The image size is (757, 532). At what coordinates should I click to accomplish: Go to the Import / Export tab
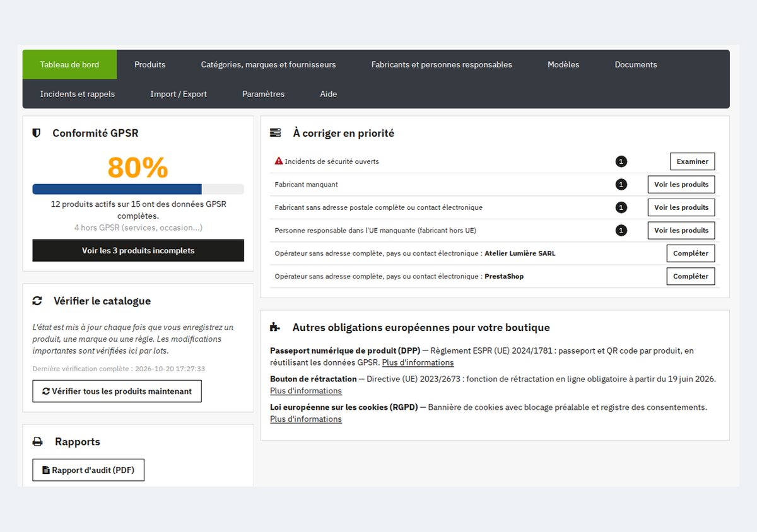pyautogui.click(x=179, y=94)
